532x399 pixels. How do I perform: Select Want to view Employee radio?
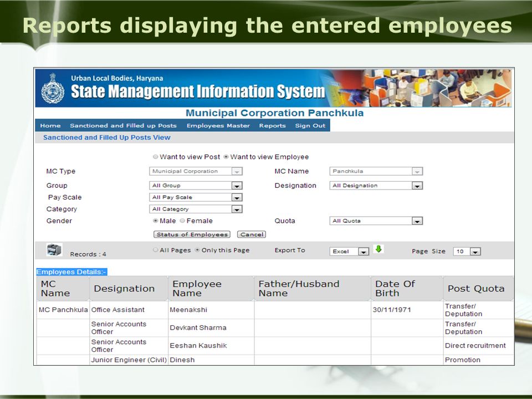pyautogui.click(x=226, y=157)
